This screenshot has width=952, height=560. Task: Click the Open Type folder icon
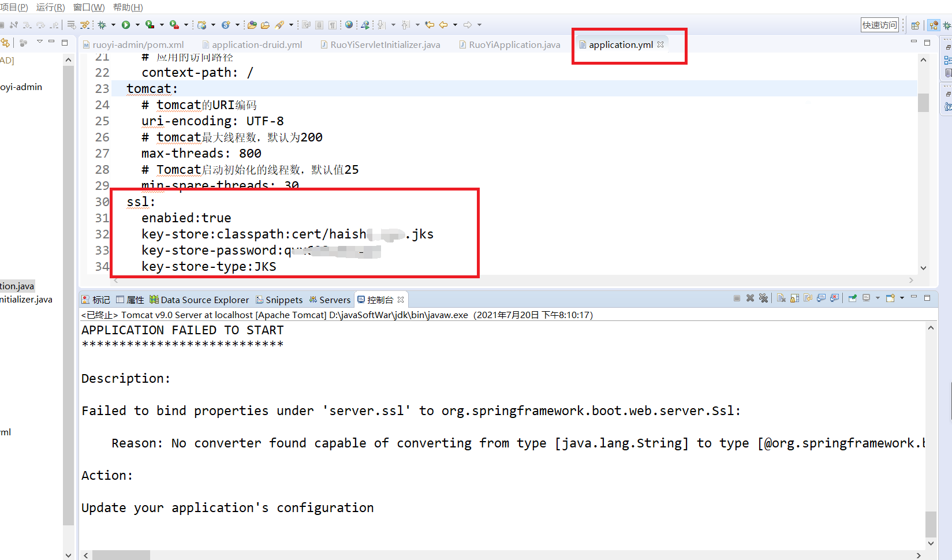pyautogui.click(x=252, y=25)
